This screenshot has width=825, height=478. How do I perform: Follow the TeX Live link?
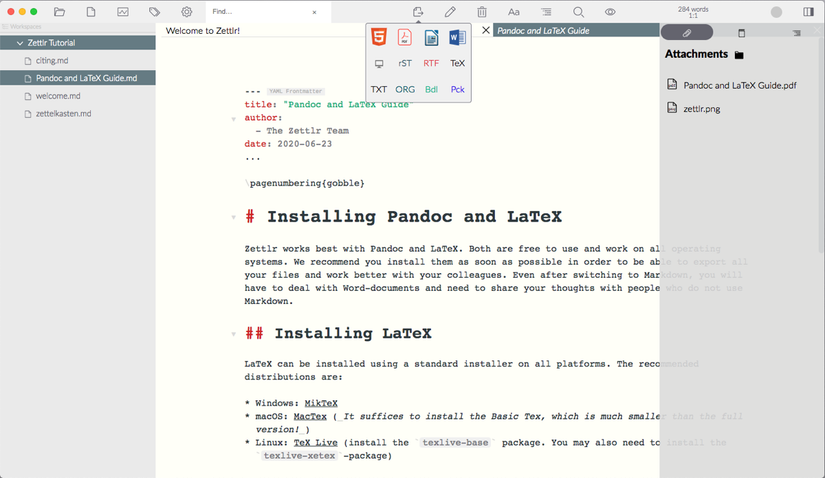[316, 443]
